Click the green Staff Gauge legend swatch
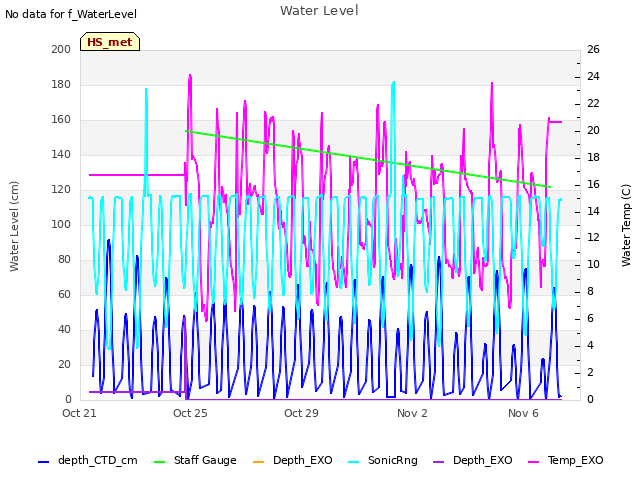The image size is (640, 480). [159, 462]
